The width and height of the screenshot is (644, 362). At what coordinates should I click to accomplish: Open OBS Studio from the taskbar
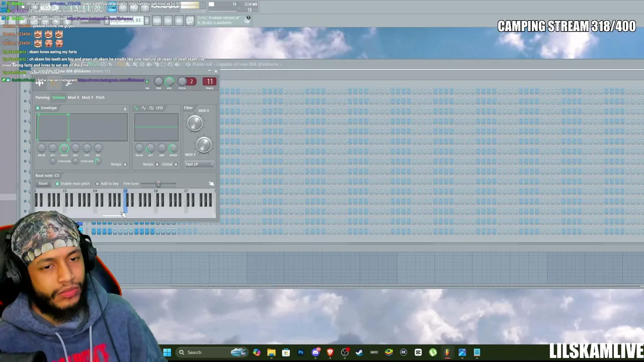coord(345,352)
